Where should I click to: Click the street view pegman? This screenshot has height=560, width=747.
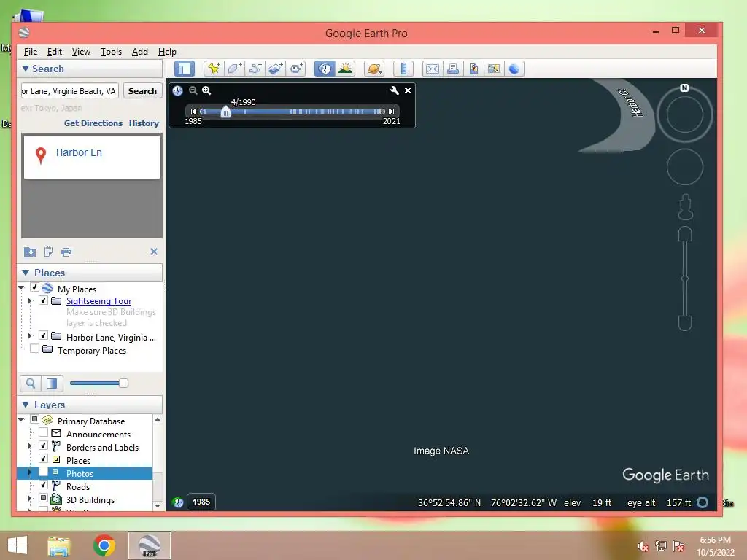[x=685, y=207]
